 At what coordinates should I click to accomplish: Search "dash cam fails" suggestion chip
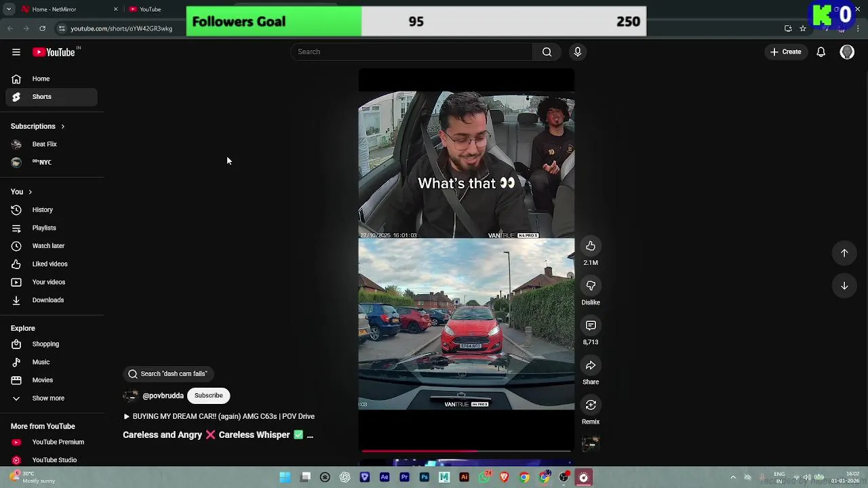click(x=168, y=373)
